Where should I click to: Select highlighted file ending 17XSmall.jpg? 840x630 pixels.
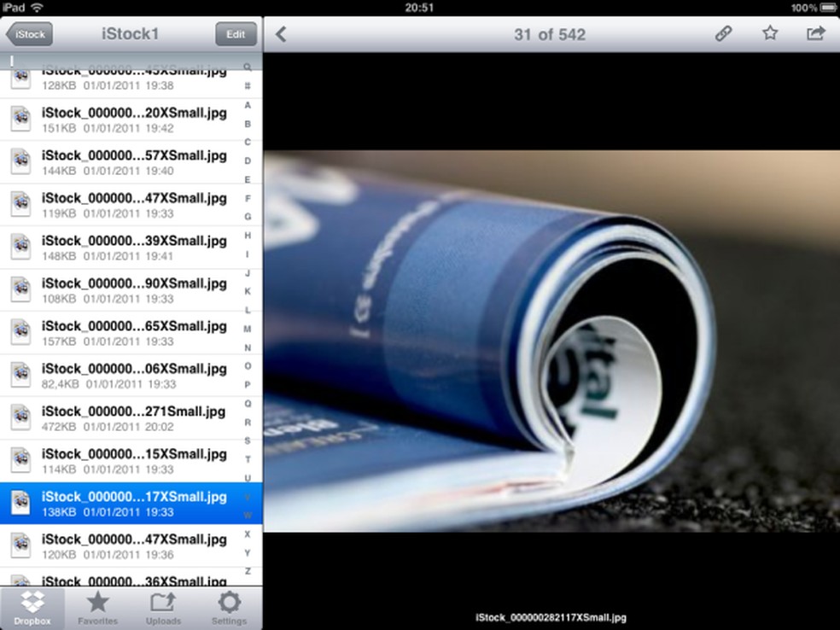click(x=131, y=504)
